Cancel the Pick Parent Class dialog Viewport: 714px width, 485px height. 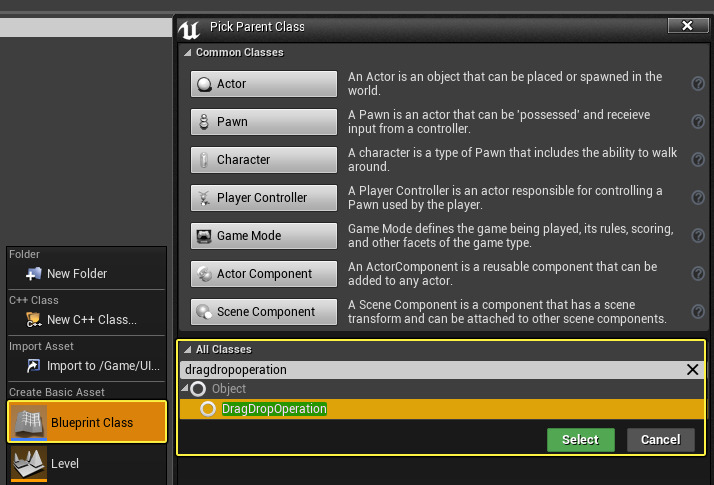tap(660, 440)
